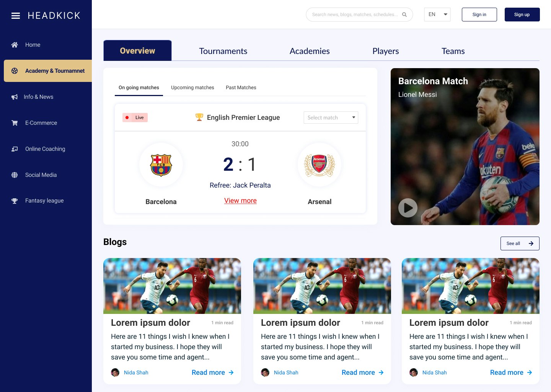Open the EN language dropdown
The height and width of the screenshot is (392, 551).
(x=437, y=15)
